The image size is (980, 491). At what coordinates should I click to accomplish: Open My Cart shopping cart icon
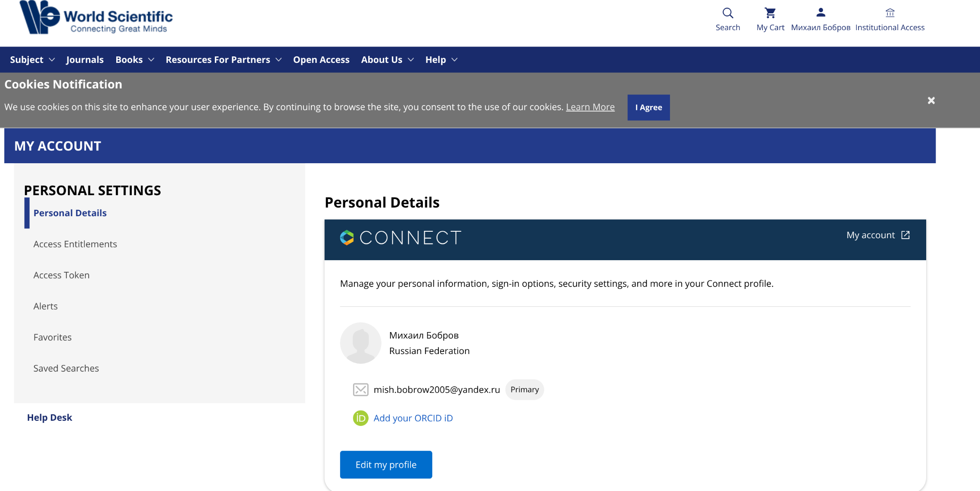(770, 13)
